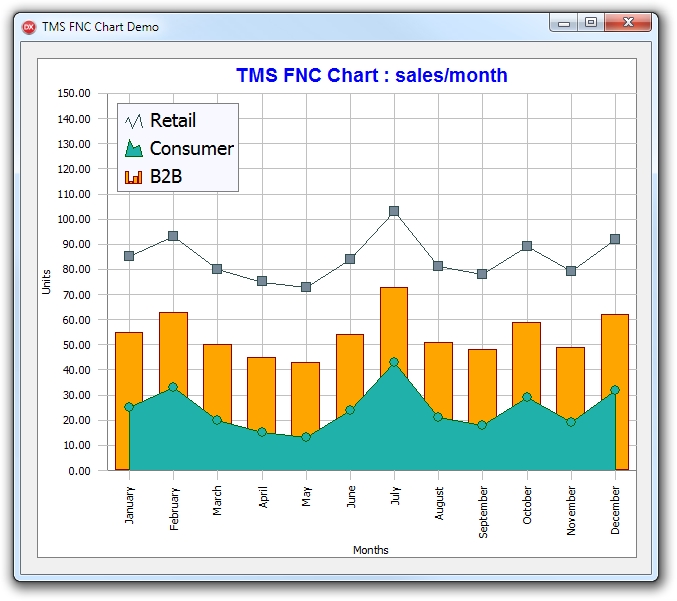Screen dimensions: 677x601
Task: Click the '0.00' y-axis value
Action: (79, 471)
